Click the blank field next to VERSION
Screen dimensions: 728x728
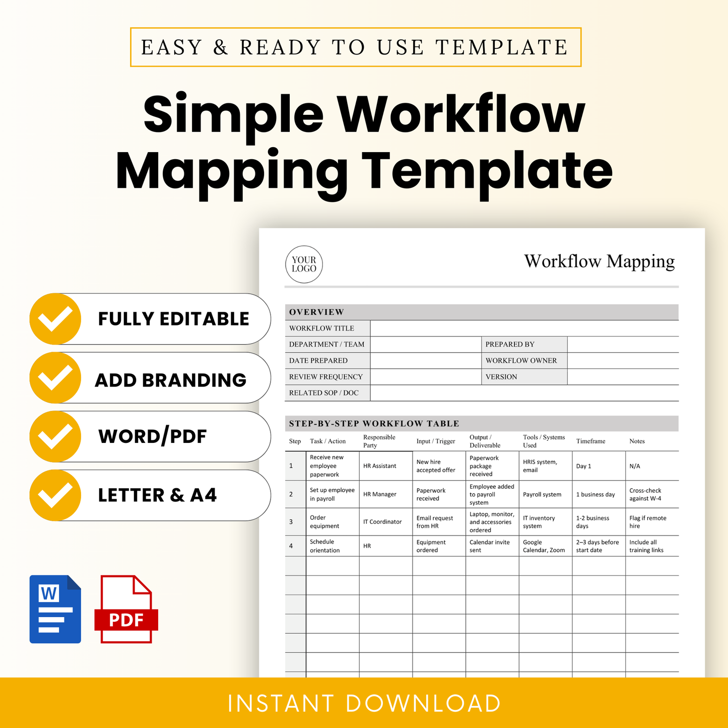(x=623, y=377)
